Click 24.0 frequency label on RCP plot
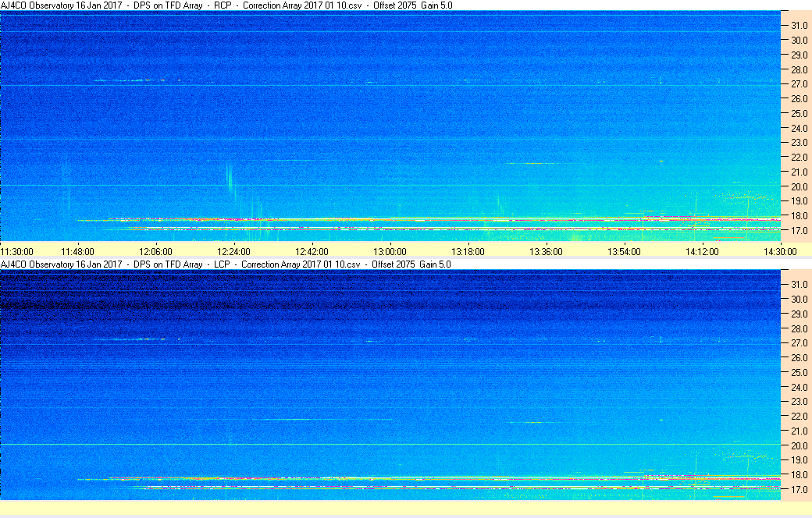The height and width of the screenshot is (518, 812). [x=799, y=128]
